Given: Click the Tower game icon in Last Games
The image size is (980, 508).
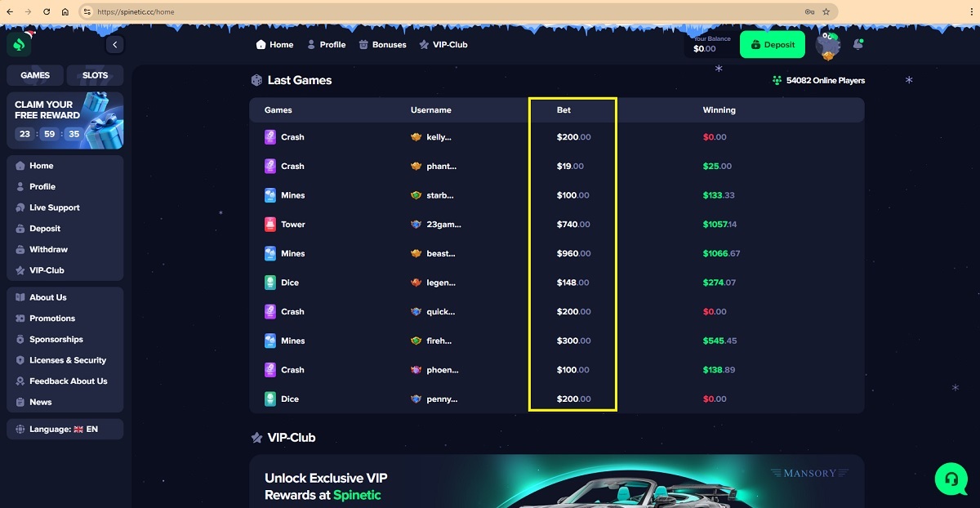Looking at the screenshot, I should (x=270, y=224).
